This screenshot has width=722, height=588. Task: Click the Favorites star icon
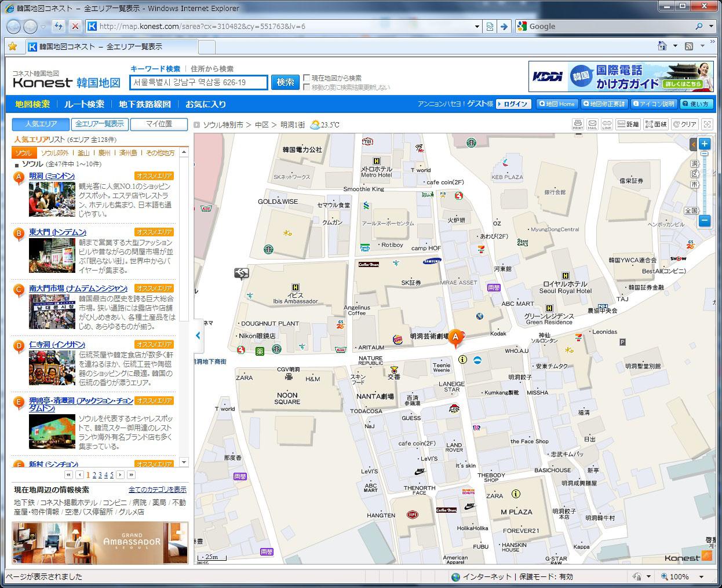[x=13, y=46]
